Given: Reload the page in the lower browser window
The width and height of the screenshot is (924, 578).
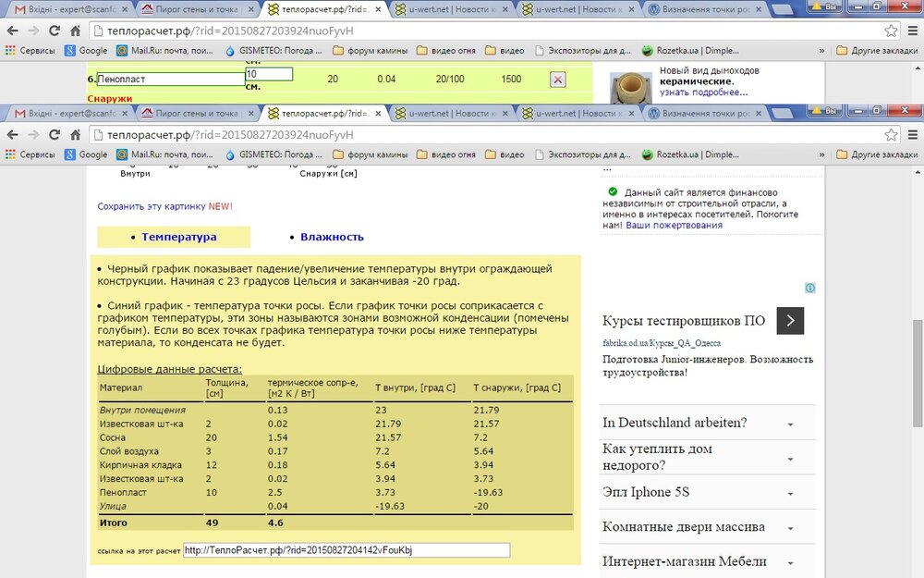Looking at the screenshot, I should [x=55, y=134].
